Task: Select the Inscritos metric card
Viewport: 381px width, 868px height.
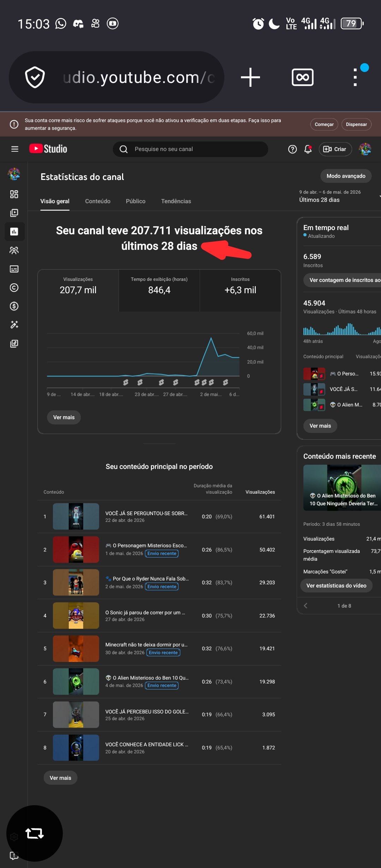Action: pos(240,290)
